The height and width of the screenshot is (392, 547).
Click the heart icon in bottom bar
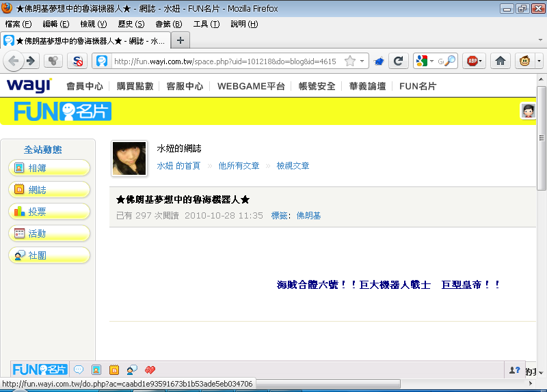[150, 369]
